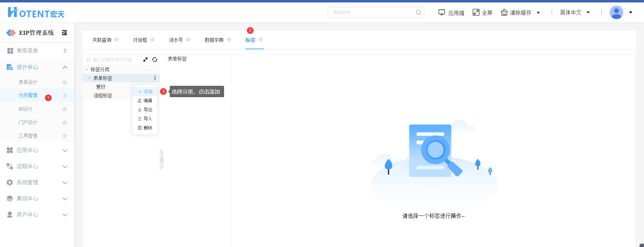The height and width of the screenshot is (247, 644).
Task: Click the tree keyword filter input field
Action: (x=112, y=60)
